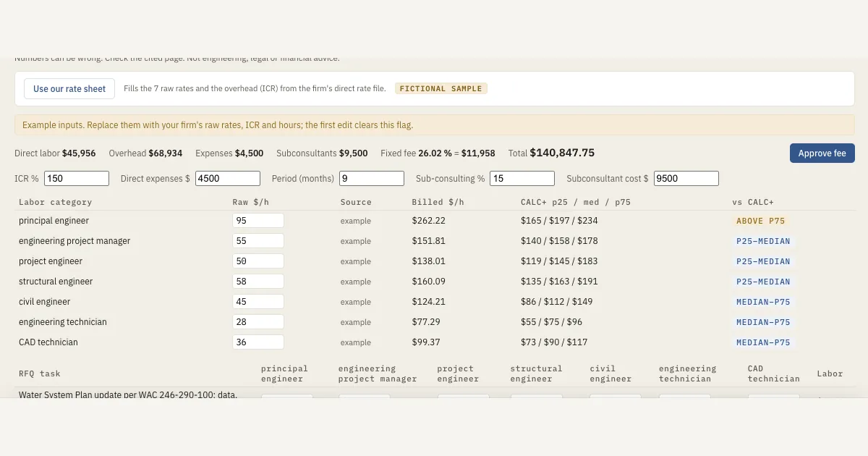Click CALC+ range $73 / $90 / $117
This screenshot has width=868, height=456.
click(x=554, y=342)
